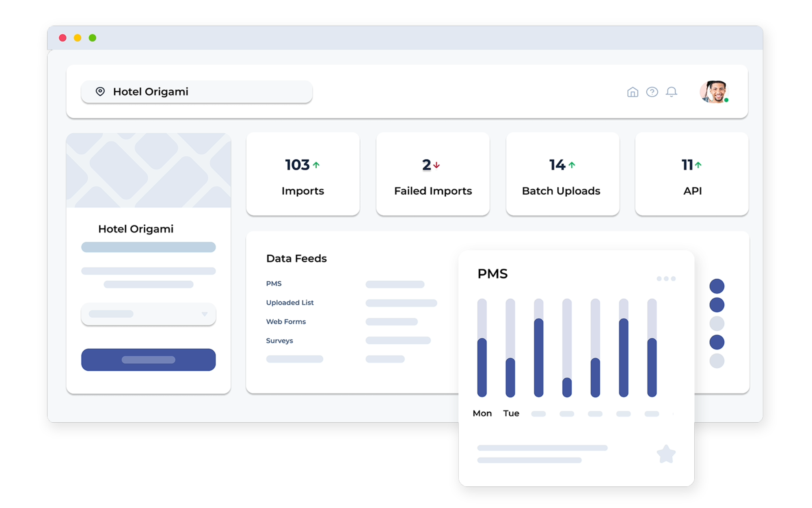Open the help question mark icon
Viewport: 812px width, 508px height.
point(652,92)
